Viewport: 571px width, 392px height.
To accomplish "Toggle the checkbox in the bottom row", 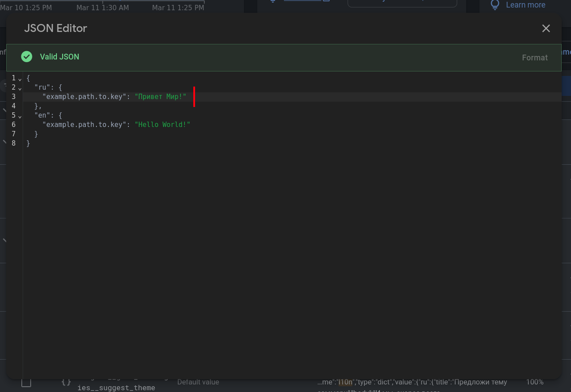I will pos(26,382).
